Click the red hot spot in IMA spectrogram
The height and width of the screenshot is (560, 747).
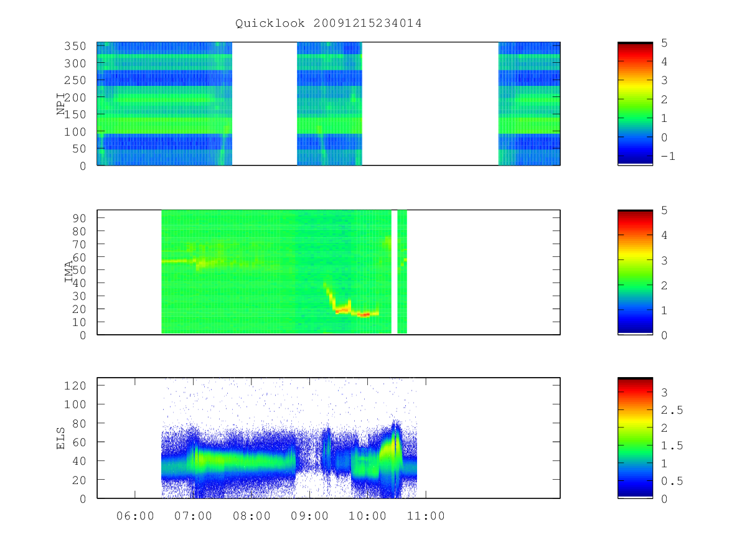coord(364,315)
